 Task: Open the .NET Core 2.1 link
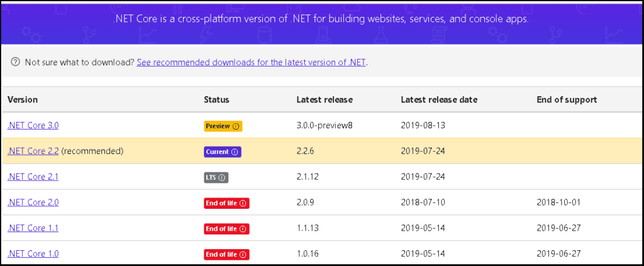[x=33, y=177]
